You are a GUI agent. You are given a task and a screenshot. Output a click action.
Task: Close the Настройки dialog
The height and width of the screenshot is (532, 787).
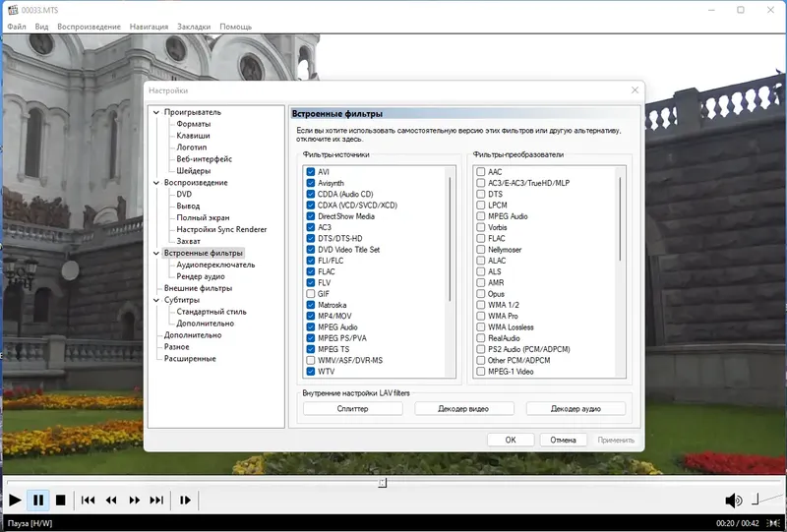point(635,89)
